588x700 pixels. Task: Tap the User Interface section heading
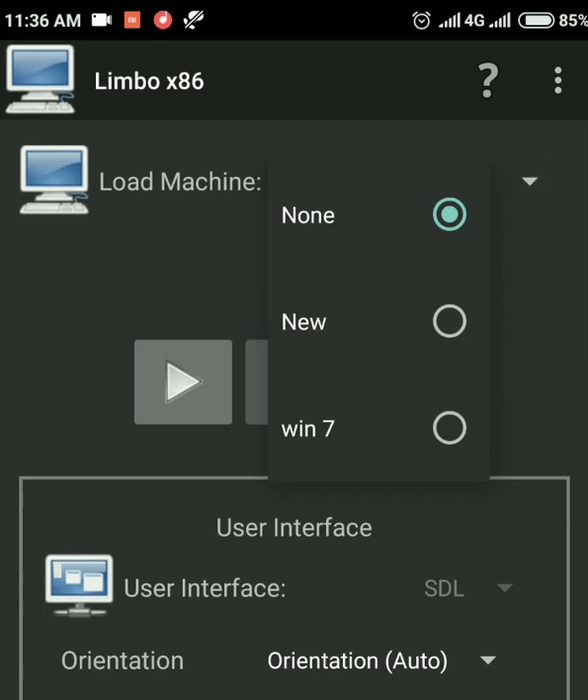coord(294,528)
